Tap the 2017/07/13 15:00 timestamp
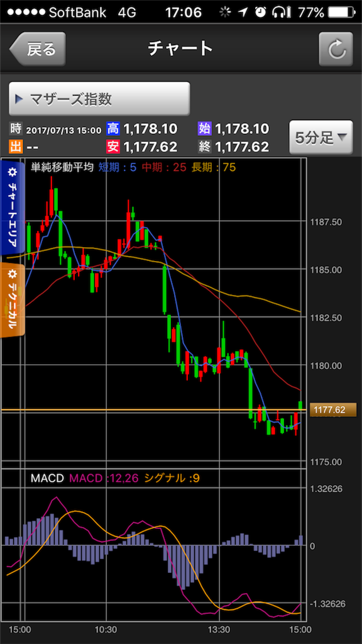Screen dimensions: 362x644 (x=63, y=131)
